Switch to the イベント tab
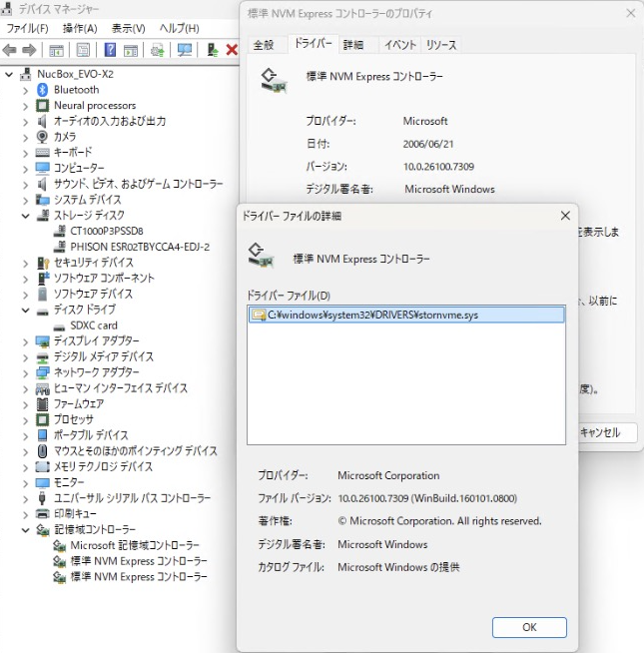 (400, 45)
